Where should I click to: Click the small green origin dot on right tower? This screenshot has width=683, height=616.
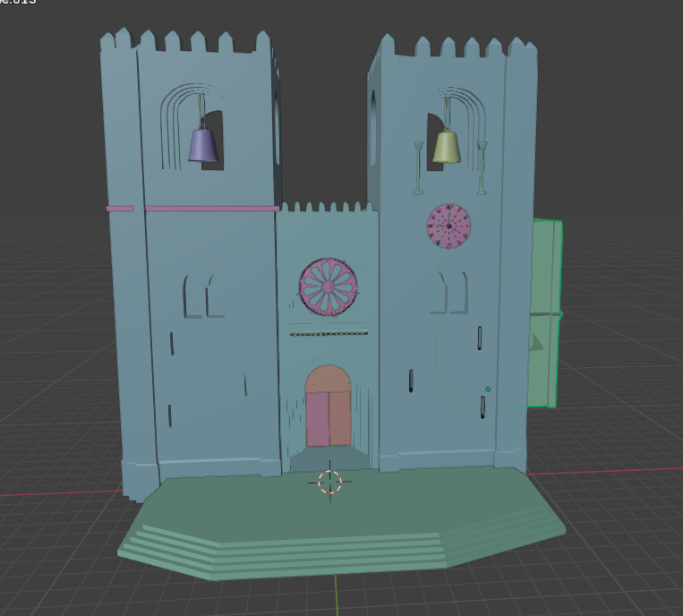click(488, 389)
